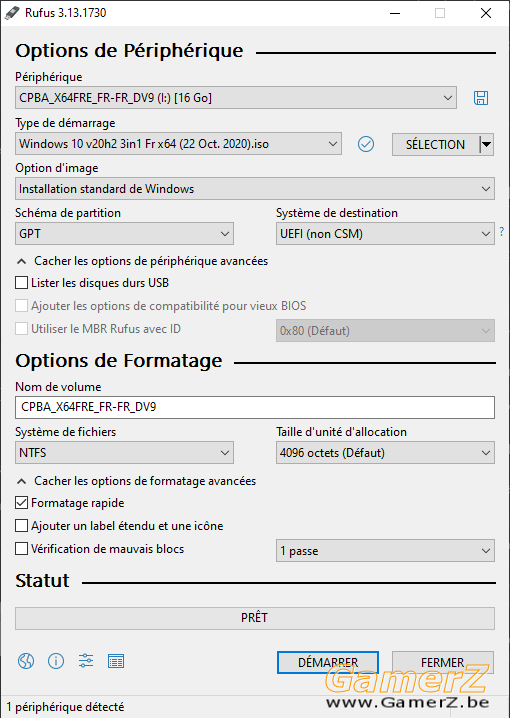Uncheck Formatage rapide checkbox
510x718 pixels.
coord(22,503)
